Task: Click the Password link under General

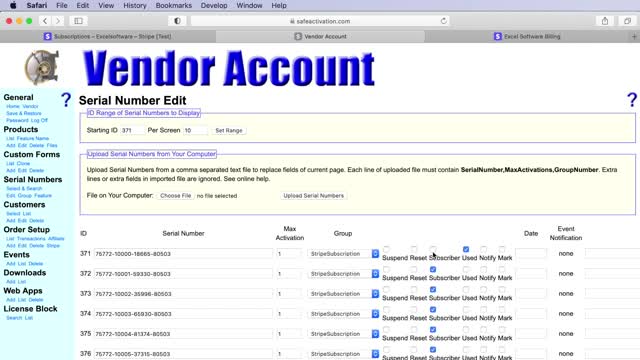Action: [x=17, y=120]
